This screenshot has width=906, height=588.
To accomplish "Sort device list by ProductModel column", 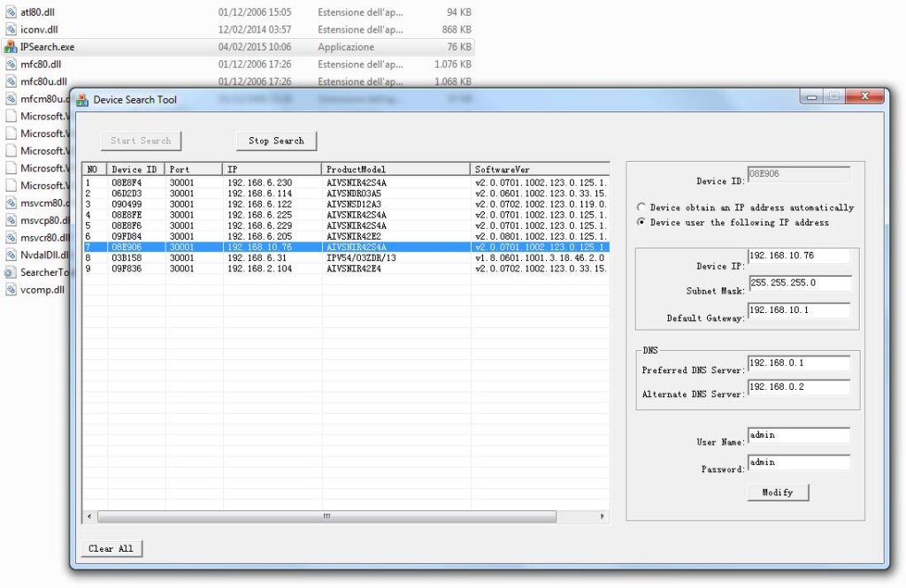I will point(395,169).
